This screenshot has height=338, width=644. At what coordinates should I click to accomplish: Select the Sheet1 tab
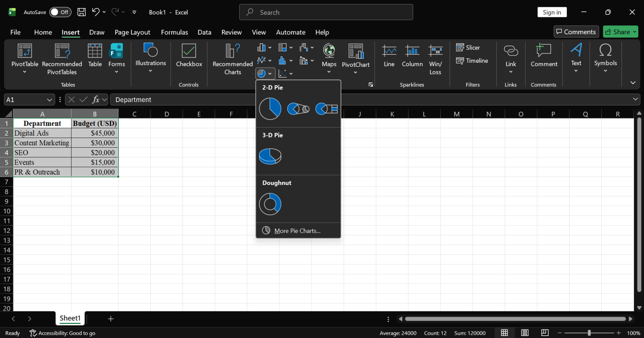pos(70,318)
